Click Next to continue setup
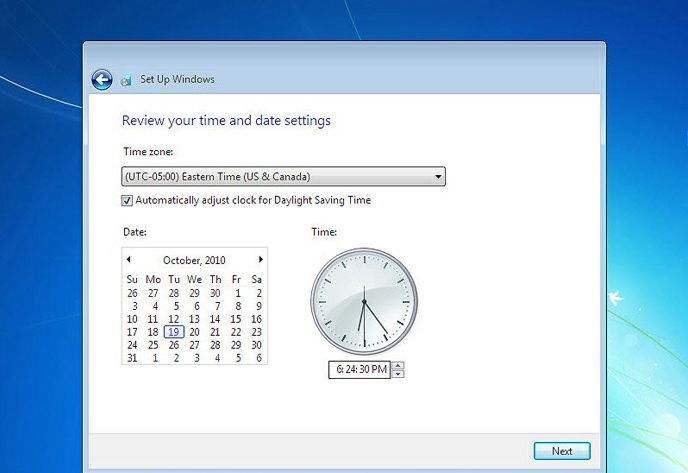Image resolution: width=688 pixels, height=473 pixels. (x=562, y=451)
